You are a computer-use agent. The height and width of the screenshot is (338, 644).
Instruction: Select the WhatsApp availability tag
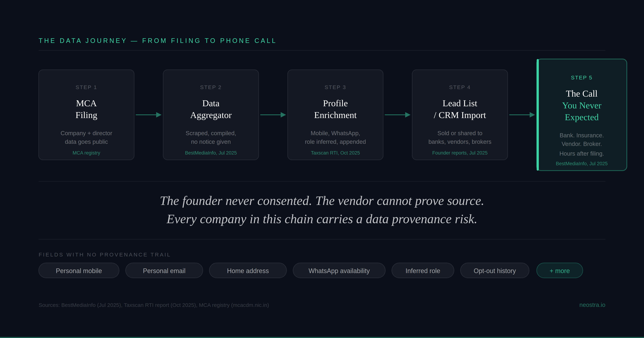339,271
